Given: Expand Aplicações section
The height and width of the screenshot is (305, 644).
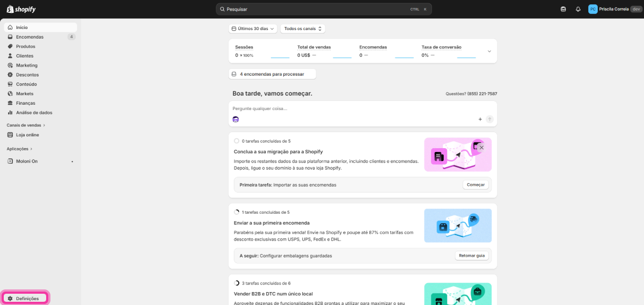Looking at the screenshot, I should 19,149.
